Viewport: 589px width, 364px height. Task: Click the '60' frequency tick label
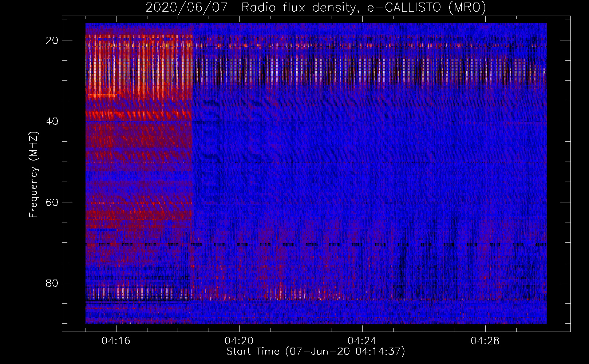click(x=52, y=202)
